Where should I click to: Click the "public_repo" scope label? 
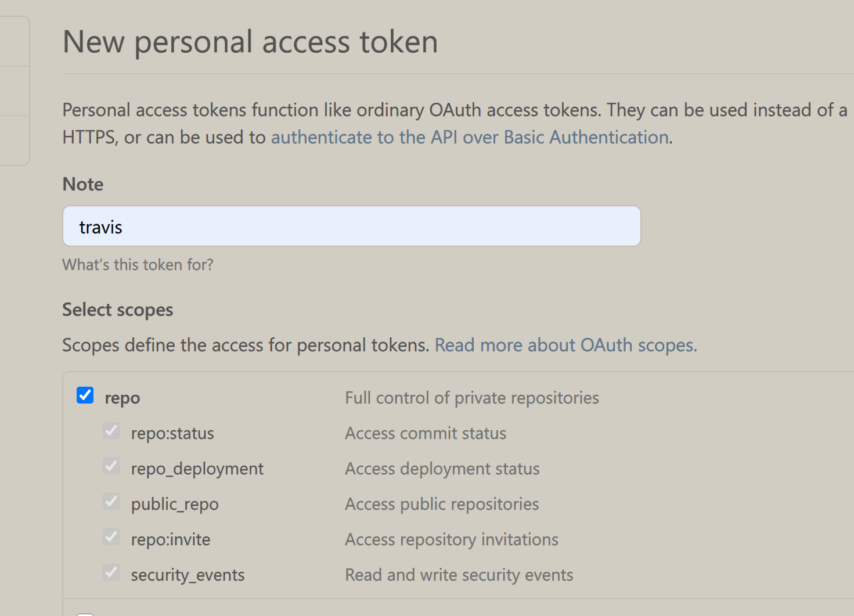pos(175,505)
